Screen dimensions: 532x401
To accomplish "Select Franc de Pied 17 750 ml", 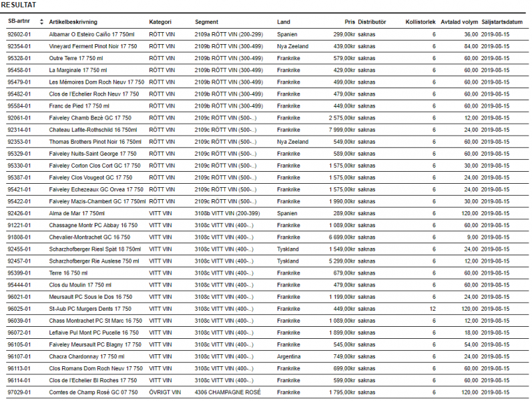I will [79, 106].
